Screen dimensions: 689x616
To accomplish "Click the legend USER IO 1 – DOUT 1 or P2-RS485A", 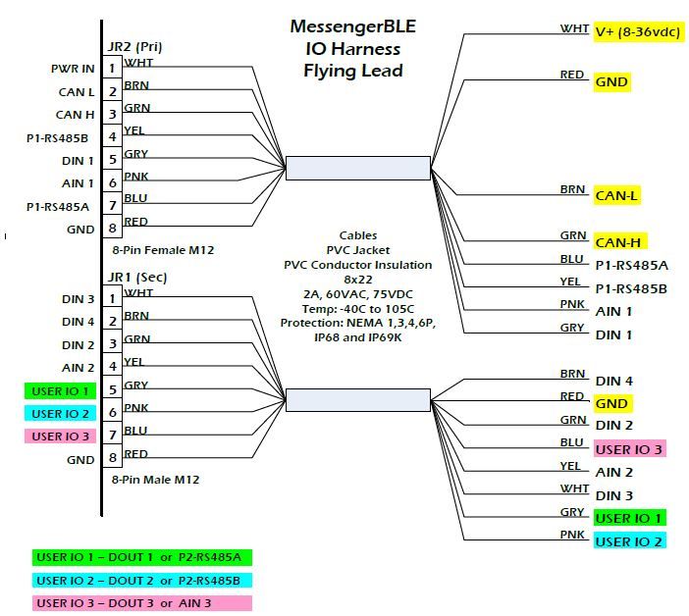I will pos(142,557).
